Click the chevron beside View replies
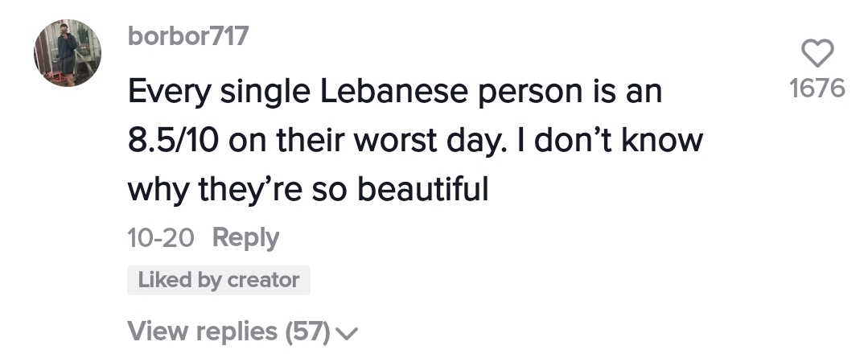868x358 pixels. pos(347,333)
